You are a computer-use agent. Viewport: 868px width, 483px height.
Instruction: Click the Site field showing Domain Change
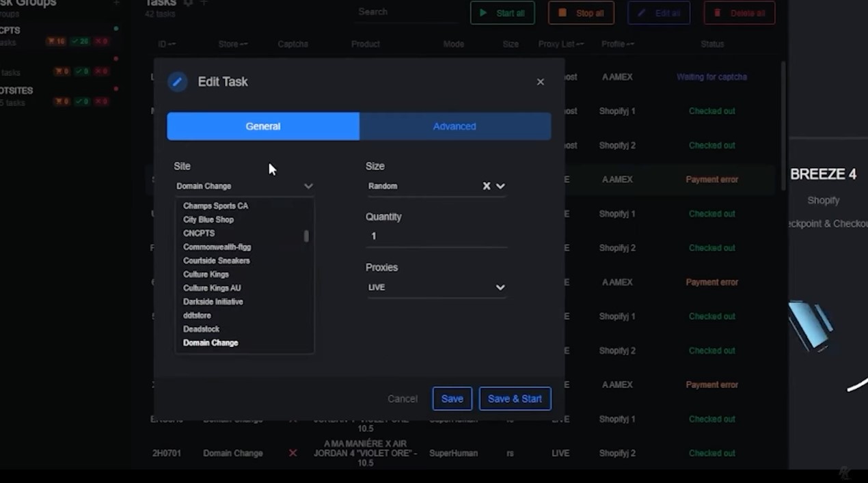pos(244,186)
